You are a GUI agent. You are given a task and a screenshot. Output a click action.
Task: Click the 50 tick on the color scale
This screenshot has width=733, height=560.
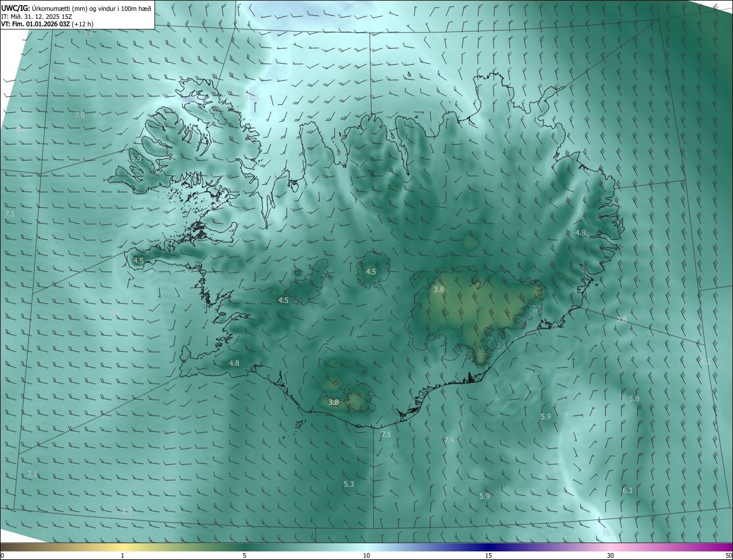point(728,555)
